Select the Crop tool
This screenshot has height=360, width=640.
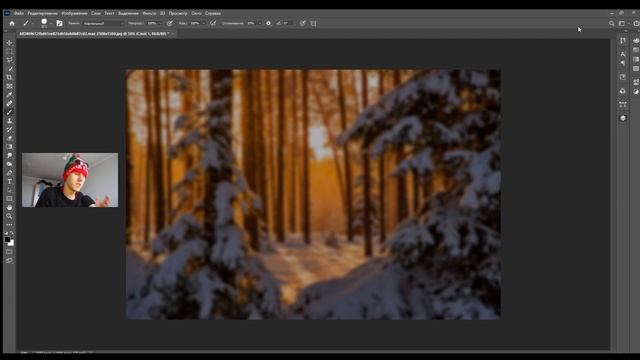9,77
